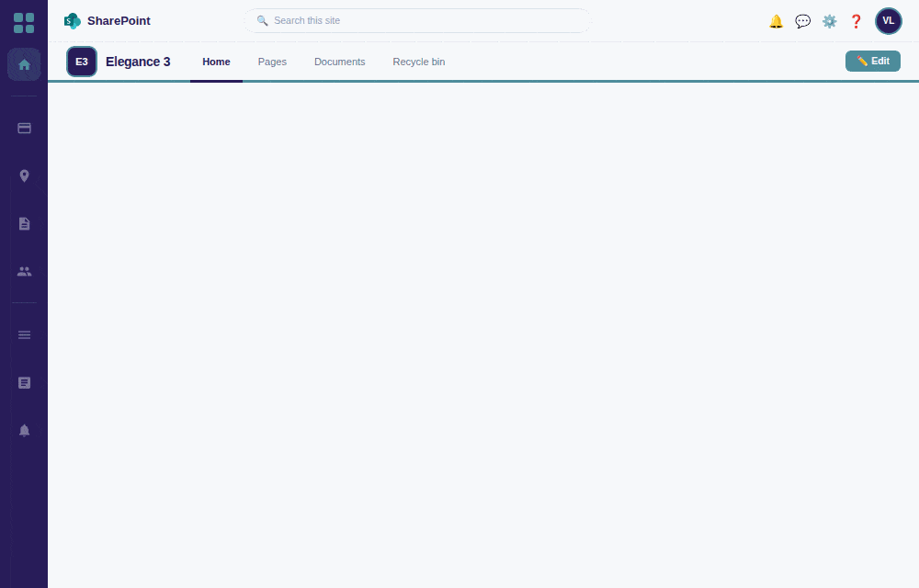Switch to the Pages tab
This screenshot has height=588, width=919.
tap(272, 62)
